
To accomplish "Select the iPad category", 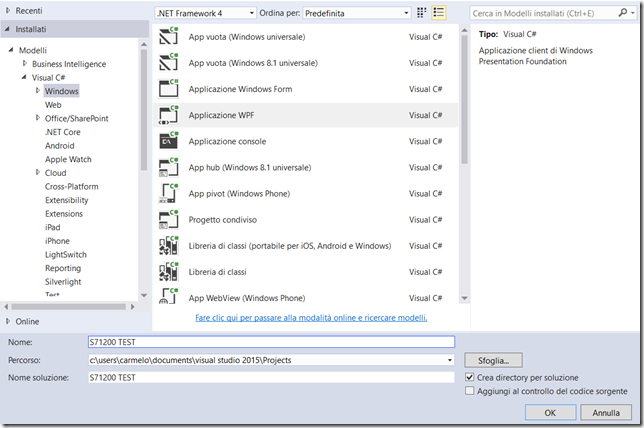I will (x=53, y=227).
